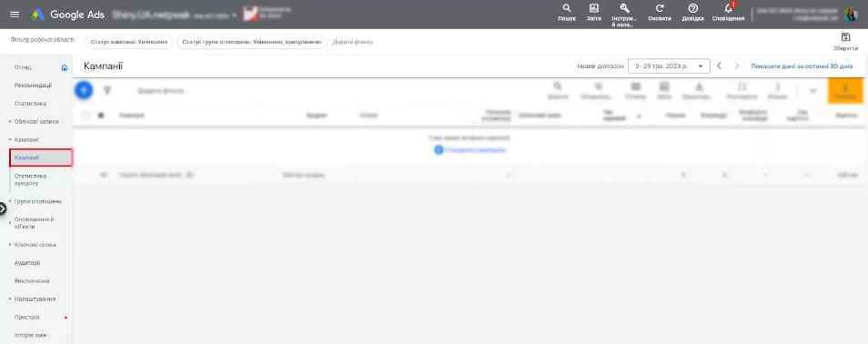This screenshot has height=344, width=868.
Task: Open the user profile avatar
Action: click(x=851, y=15)
